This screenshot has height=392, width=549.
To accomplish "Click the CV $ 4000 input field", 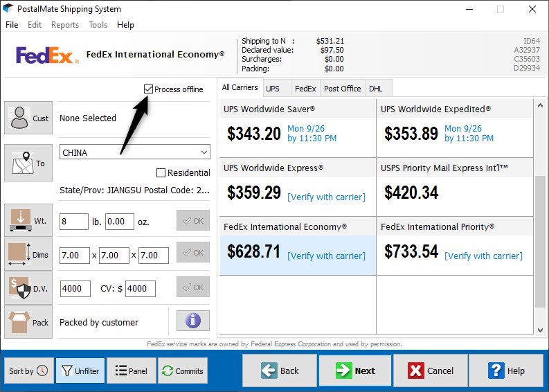I will pyautogui.click(x=141, y=289).
